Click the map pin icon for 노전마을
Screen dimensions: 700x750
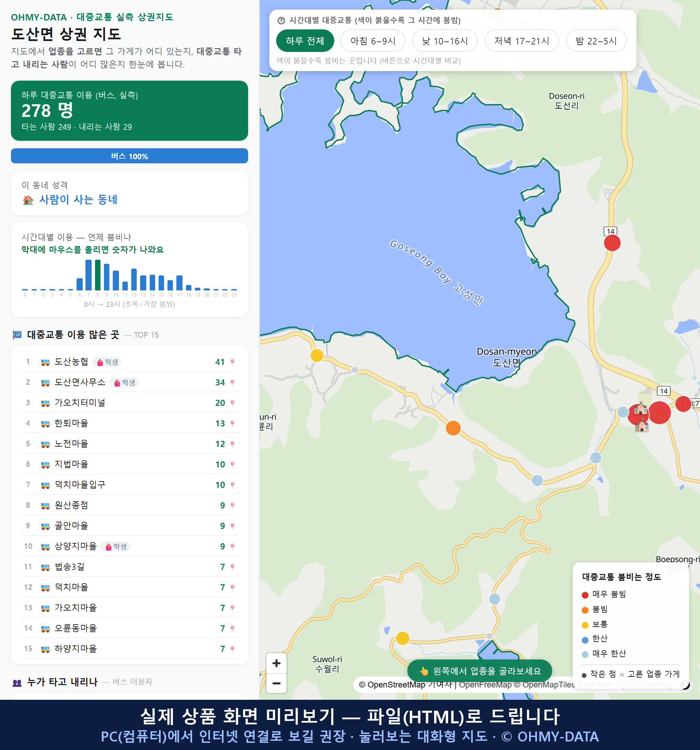point(232,444)
